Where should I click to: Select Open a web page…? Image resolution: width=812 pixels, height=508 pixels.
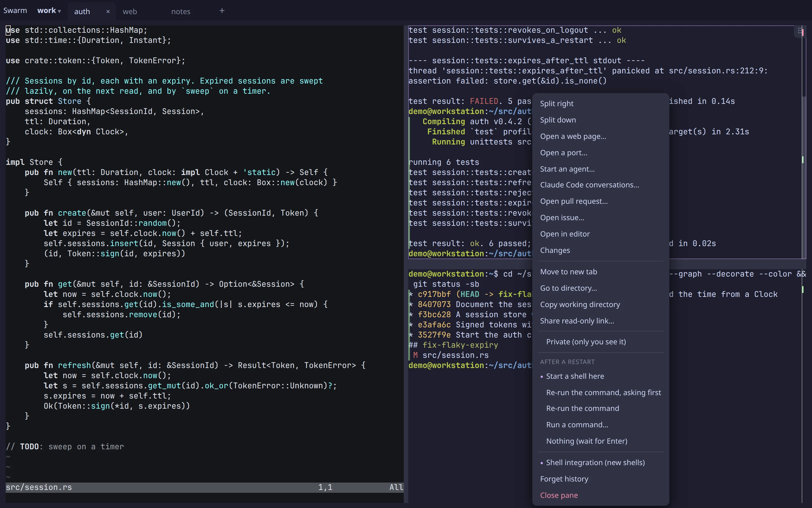tap(601, 136)
